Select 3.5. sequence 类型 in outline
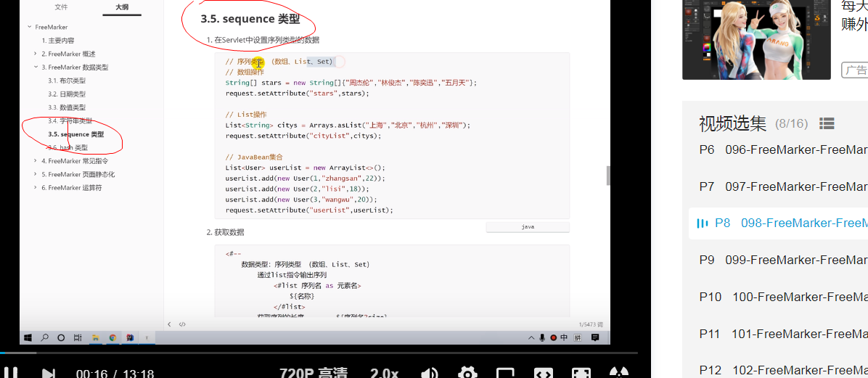 75,134
